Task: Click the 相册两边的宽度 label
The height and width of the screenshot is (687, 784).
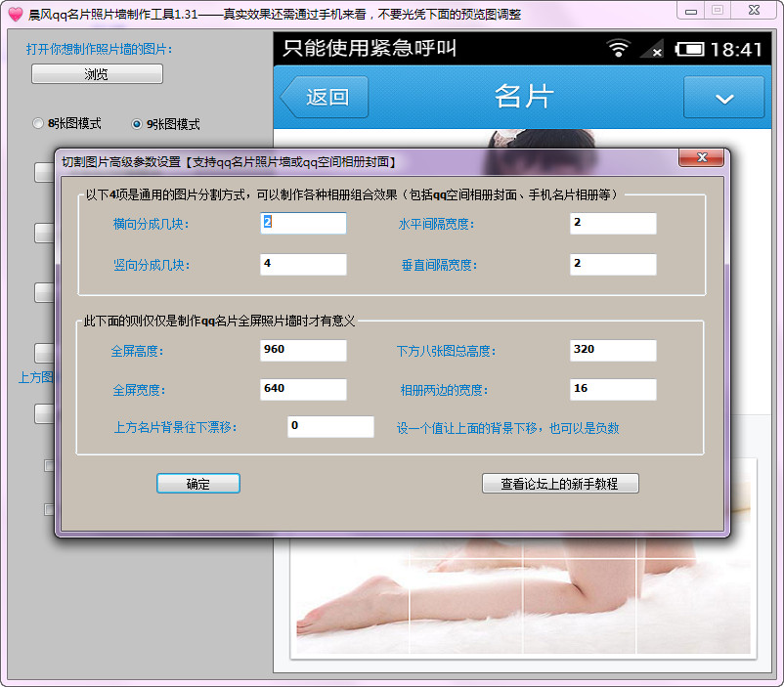Action: pyautogui.click(x=444, y=390)
